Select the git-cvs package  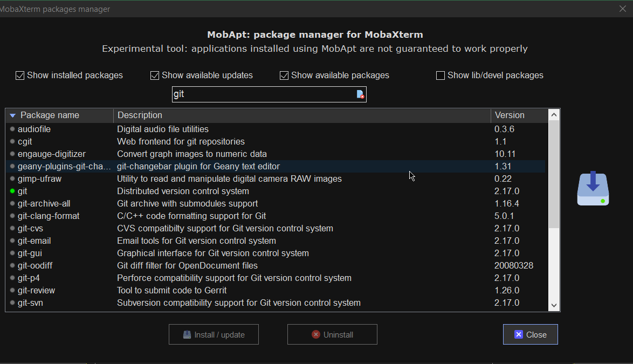coord(30,229)
